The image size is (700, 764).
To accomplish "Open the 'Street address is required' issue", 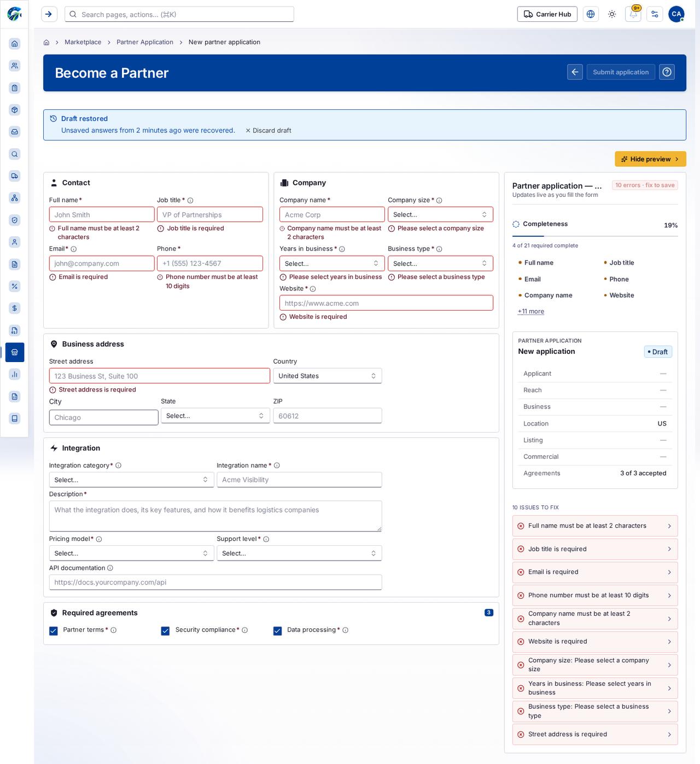I will click(595, 734).
